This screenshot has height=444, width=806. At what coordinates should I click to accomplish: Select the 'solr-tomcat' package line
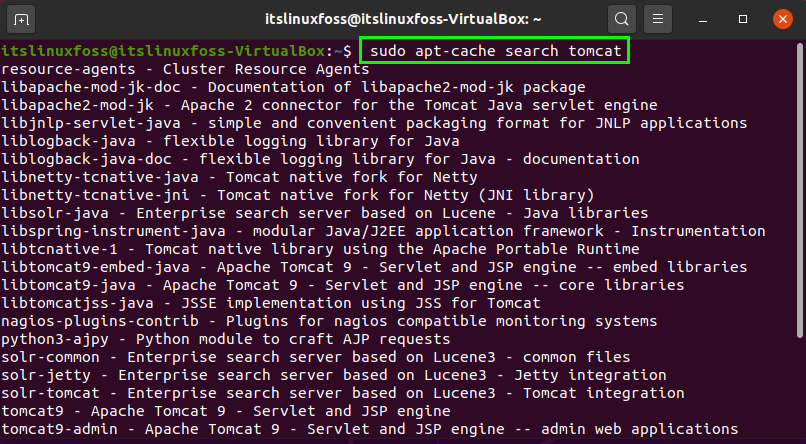coord(343,393)
